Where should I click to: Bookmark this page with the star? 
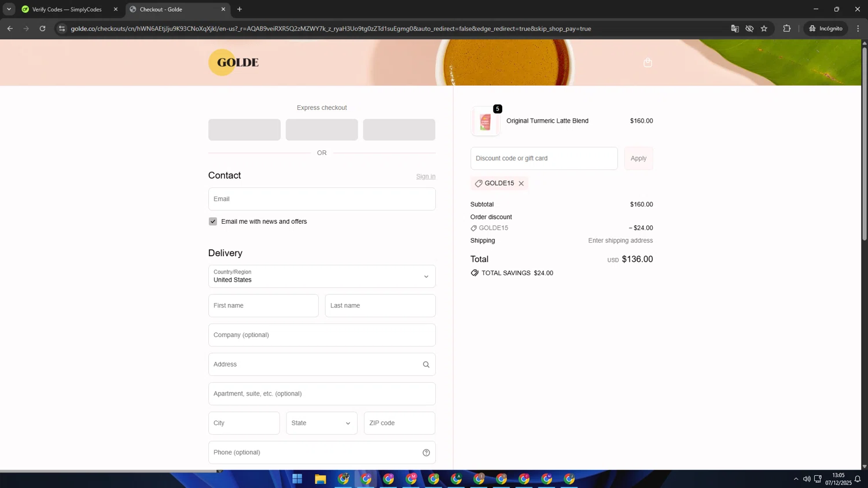click(764, 28)
